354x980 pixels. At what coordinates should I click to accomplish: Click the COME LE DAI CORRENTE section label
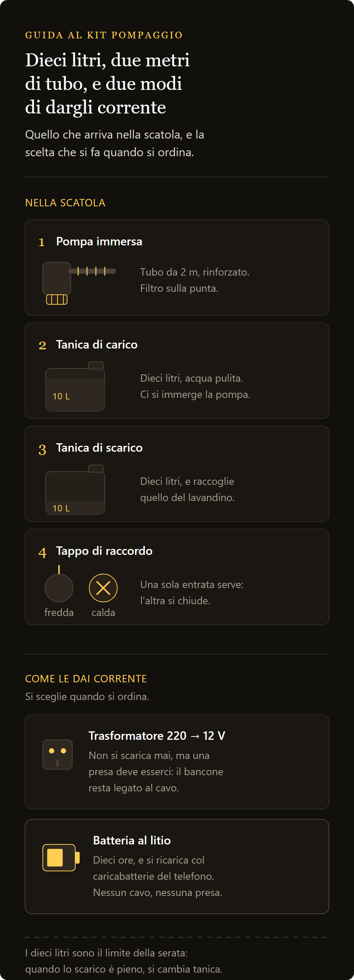pos(86,679)
